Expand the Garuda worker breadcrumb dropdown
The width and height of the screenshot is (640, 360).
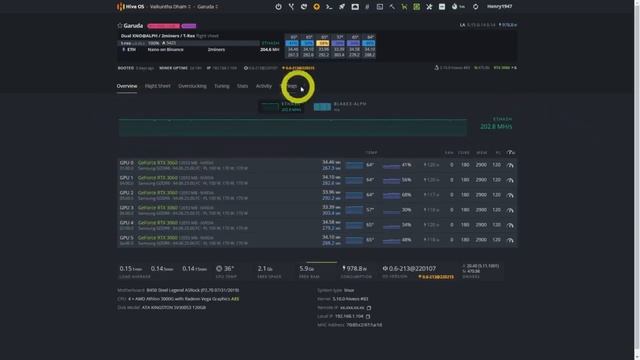click(208, 7)
